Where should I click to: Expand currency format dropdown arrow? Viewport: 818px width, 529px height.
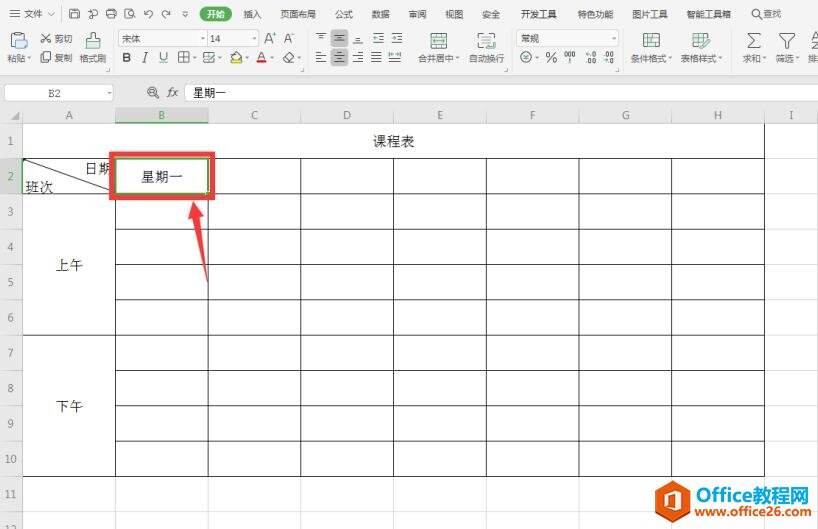537,57
